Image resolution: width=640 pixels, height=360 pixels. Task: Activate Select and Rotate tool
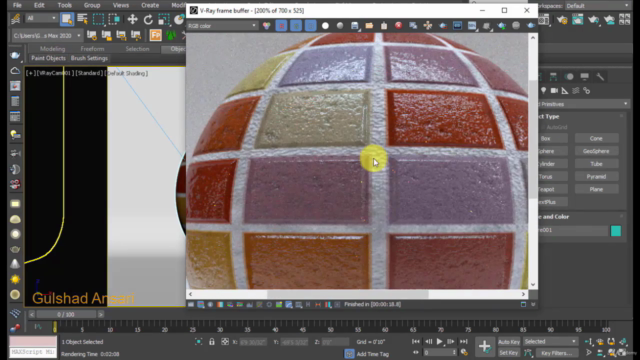point(148,19)
